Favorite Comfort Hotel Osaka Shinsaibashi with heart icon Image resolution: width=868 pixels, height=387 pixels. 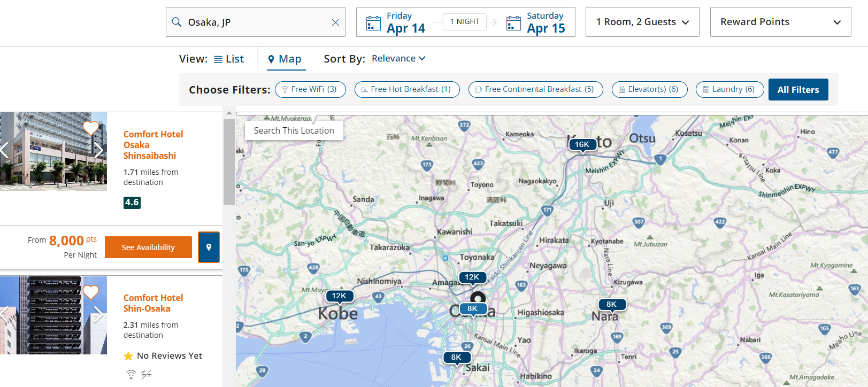click(91, 128)
